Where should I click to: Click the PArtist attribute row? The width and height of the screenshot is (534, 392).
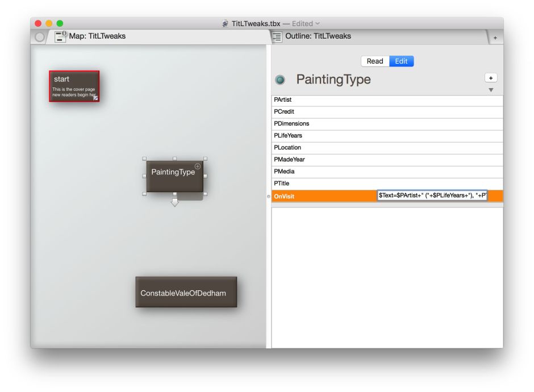[x=386, y=100]
